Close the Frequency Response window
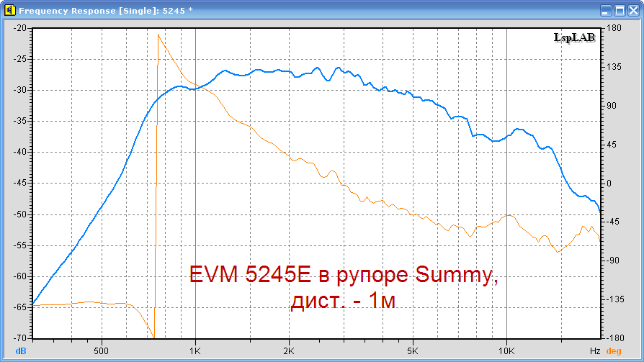The height and width of the screenshot is (362, 644). pos(633,10)
